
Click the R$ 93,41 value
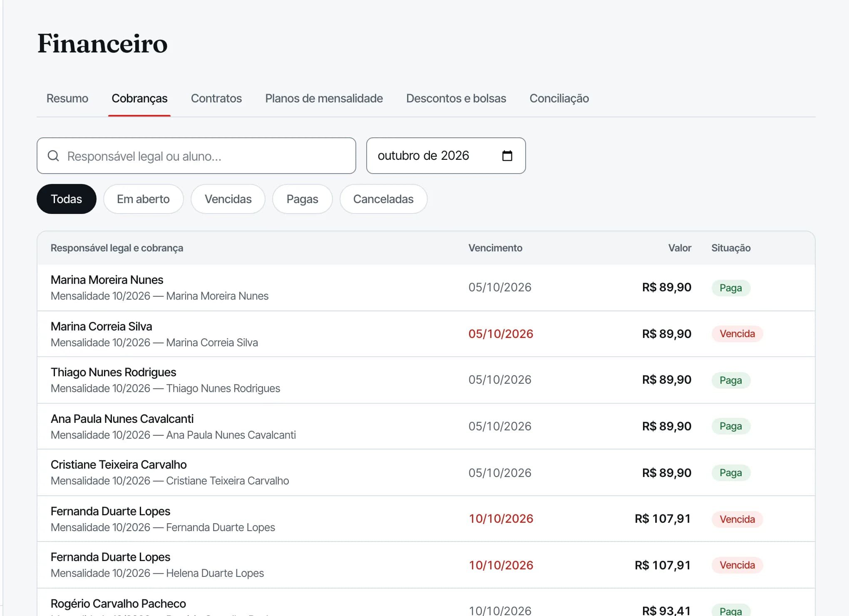(666, 611)
